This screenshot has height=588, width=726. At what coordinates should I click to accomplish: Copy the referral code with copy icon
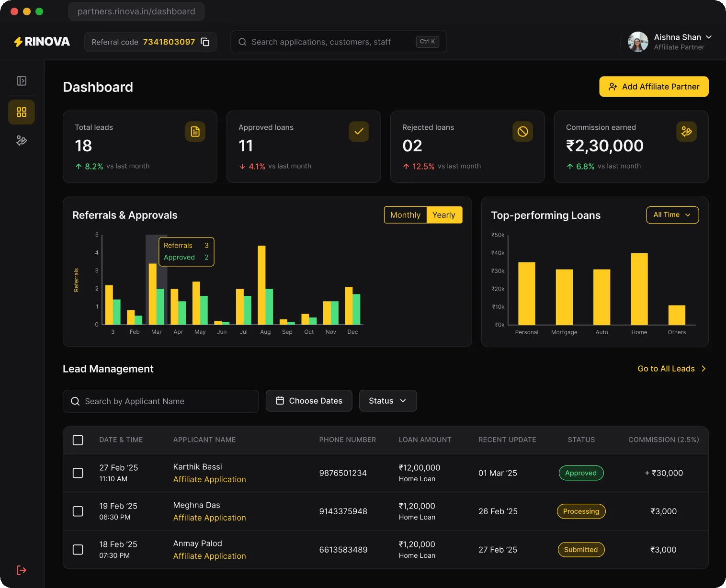point(205,42)
